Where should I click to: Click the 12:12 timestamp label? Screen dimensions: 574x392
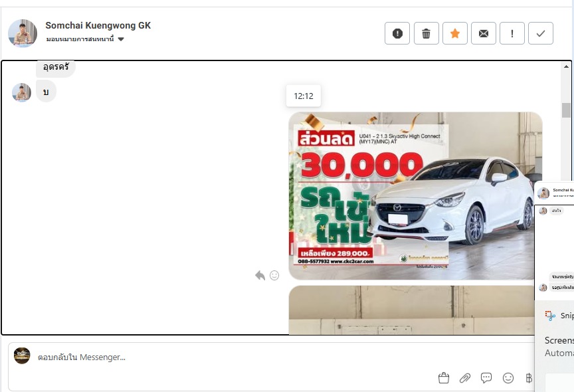point(304,96)
